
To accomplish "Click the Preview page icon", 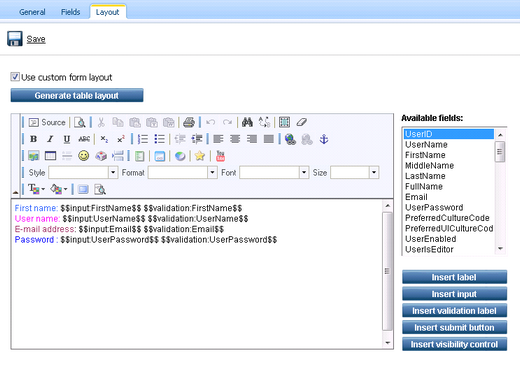I will pyautogui.click(x=80, y=122).
